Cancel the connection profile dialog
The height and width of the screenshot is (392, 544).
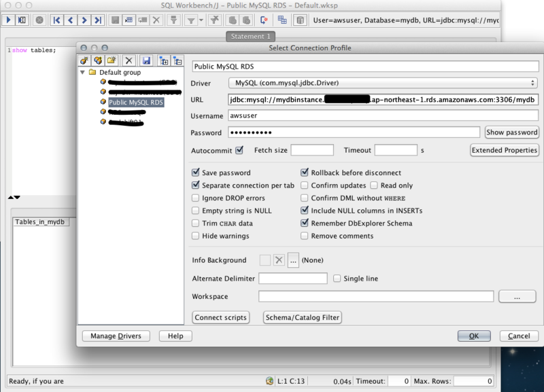coord(519,336)
